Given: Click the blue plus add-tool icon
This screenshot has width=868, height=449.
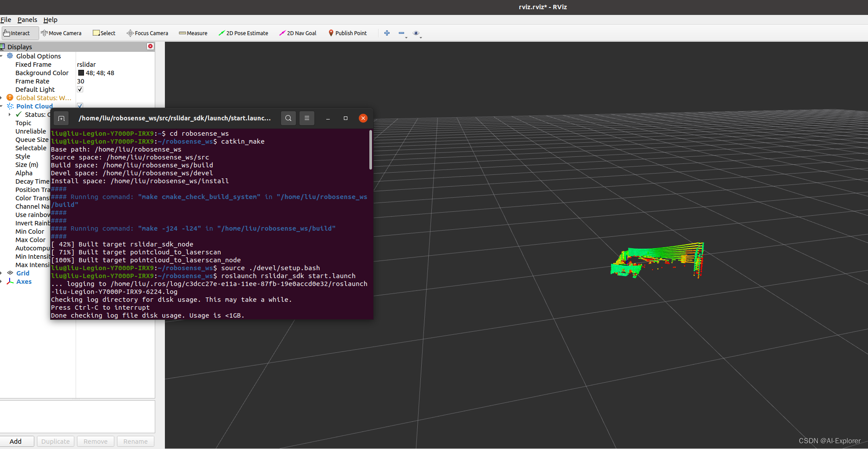Looking at the screenshot, I should 387,33.
